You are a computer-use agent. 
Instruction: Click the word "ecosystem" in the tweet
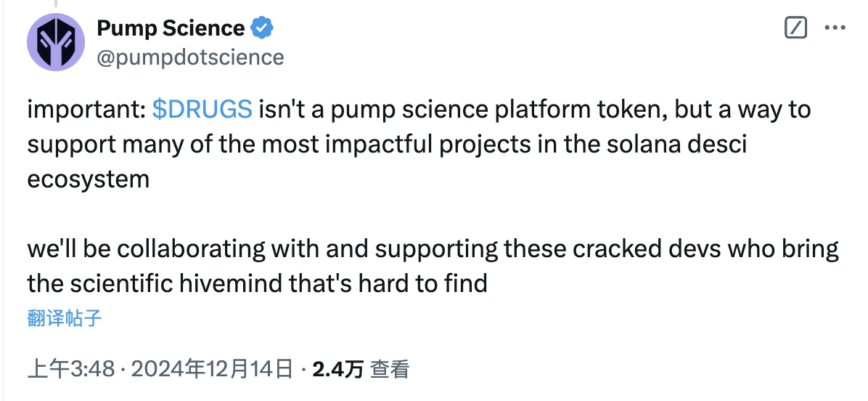(x=88, y=179)
